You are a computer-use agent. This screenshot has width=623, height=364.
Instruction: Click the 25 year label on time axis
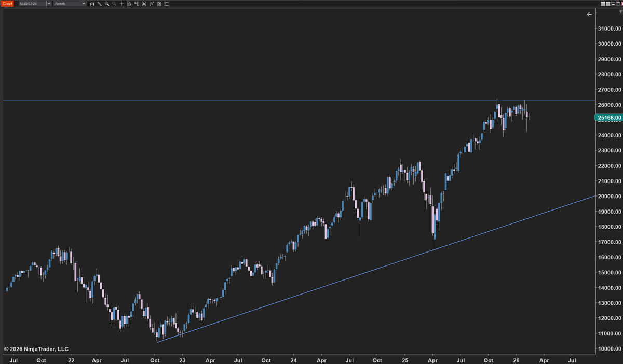click(405, 360)
